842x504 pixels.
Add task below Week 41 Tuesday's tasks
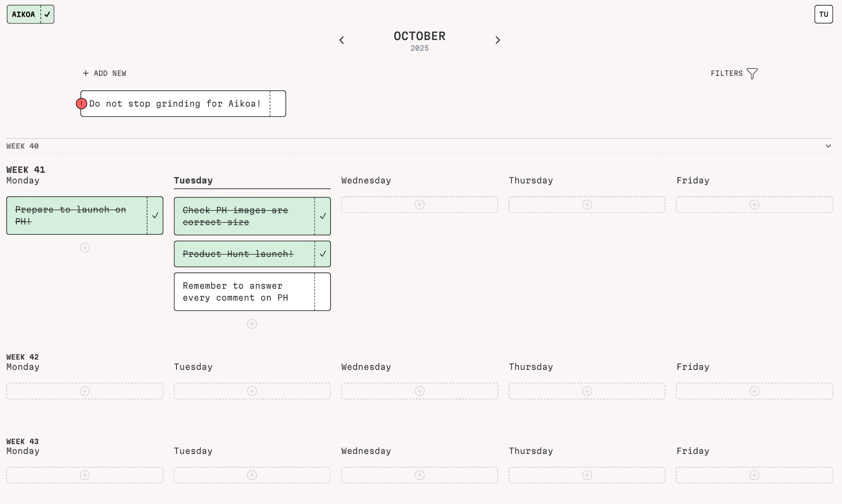[x=252, y=324]
